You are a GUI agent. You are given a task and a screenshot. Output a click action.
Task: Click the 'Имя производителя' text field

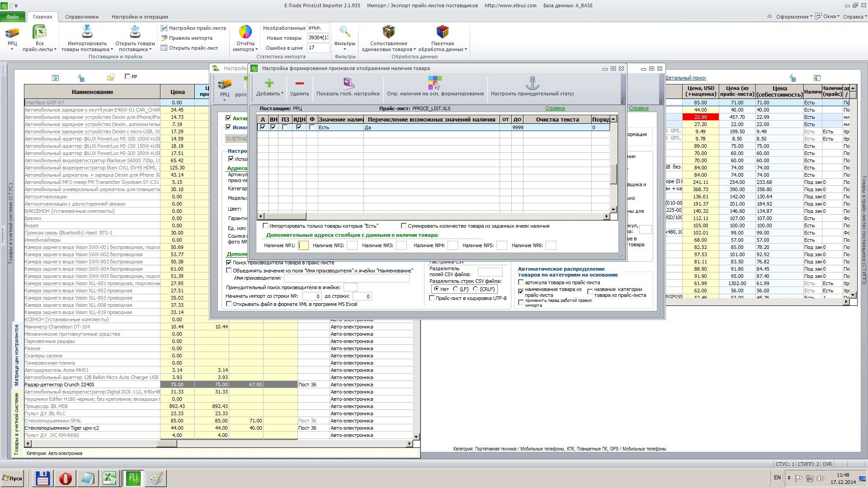tap(346, 278)
